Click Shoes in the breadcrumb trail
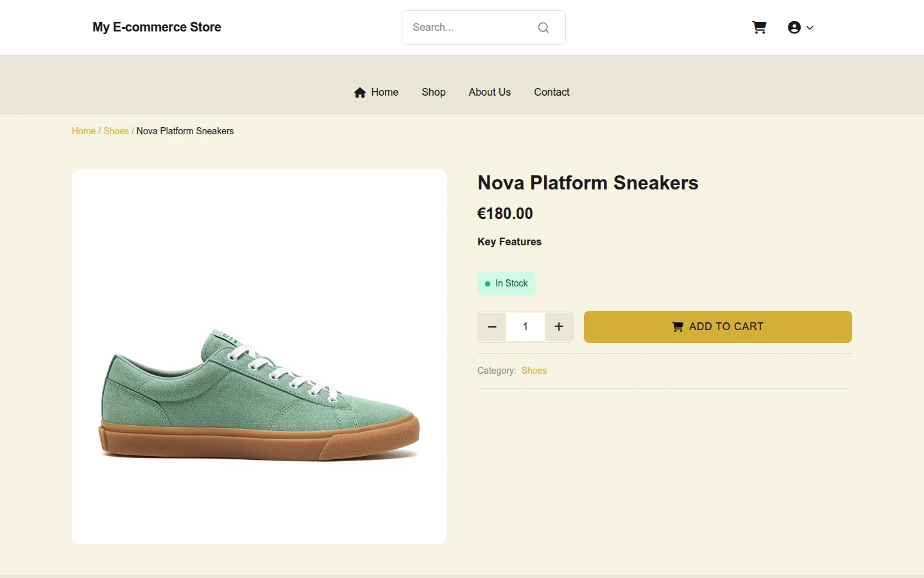The image size is (924, 578). pyautogui.click(x=116, y=131)
